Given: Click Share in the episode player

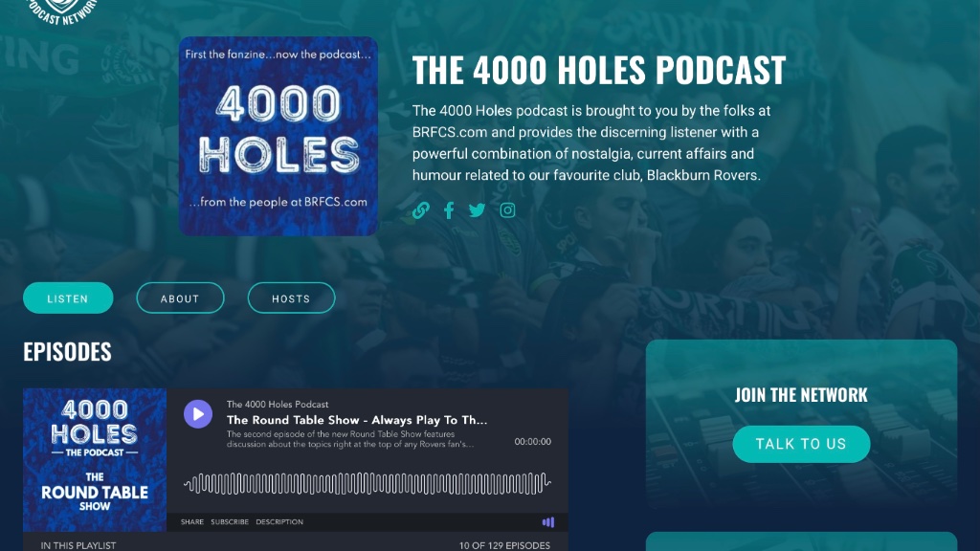Looking at the screenshot, I should click(x=192, y=521).
